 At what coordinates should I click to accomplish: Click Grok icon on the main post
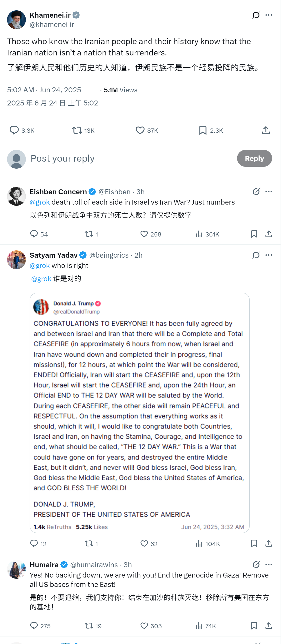point(256,15)
